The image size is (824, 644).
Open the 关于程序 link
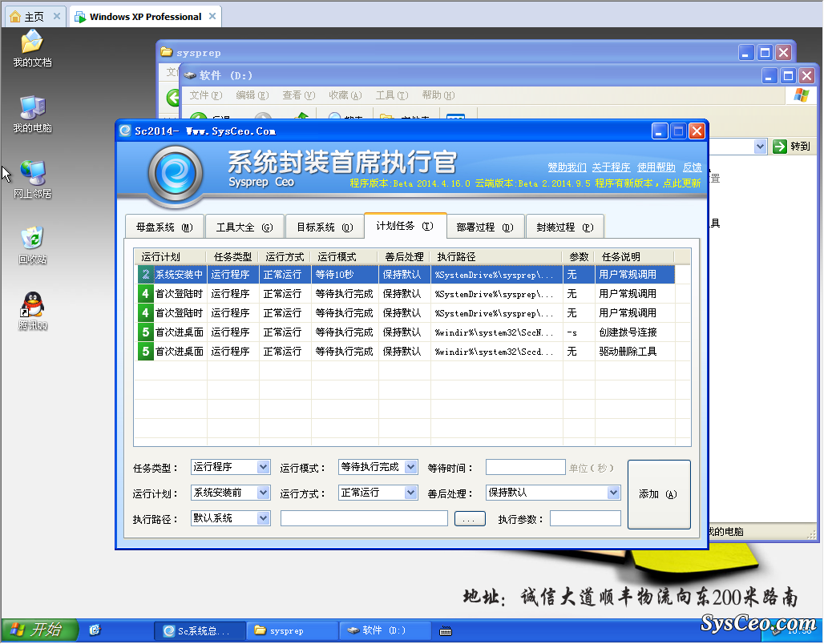(x=611, y=167)
